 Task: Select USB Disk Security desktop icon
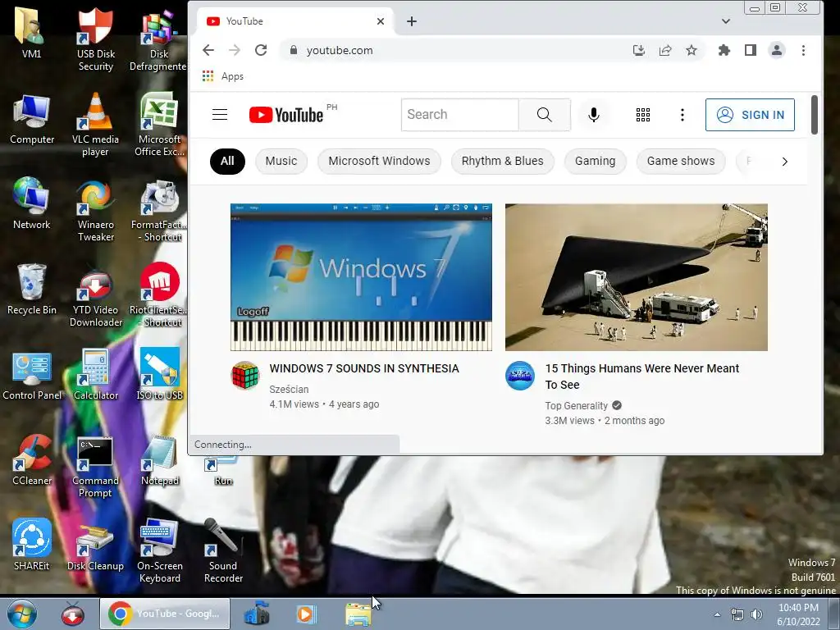(95, 39)
